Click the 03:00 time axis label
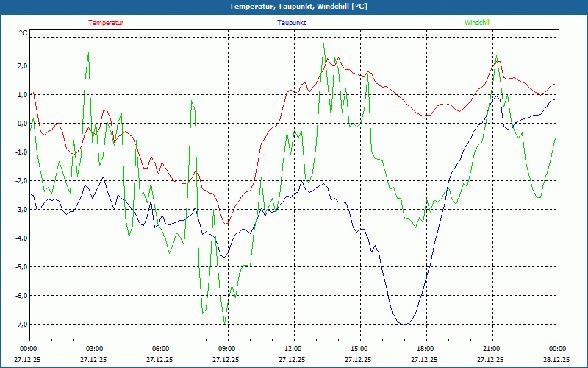Viewport: 588px width, 368px height. [95, 349]
